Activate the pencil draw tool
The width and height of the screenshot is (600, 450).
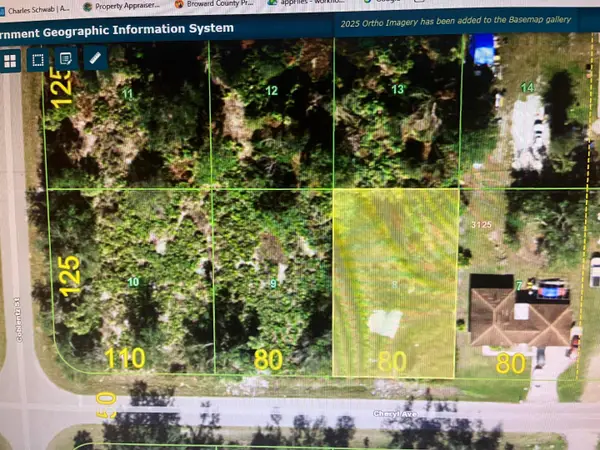(x=95, y=59)
